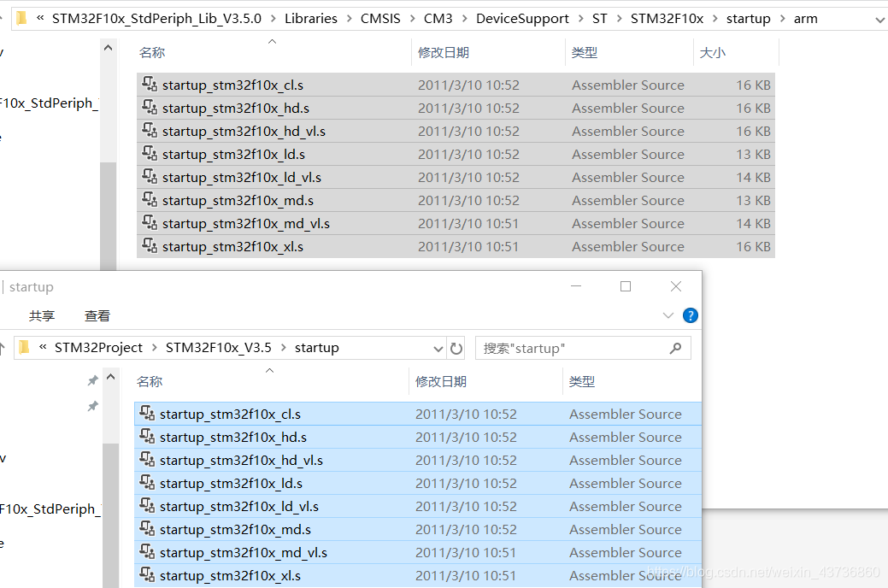Open Help via blue question mark icon
888x588 pixels.
pyautogui.click(x=691, y=315)
